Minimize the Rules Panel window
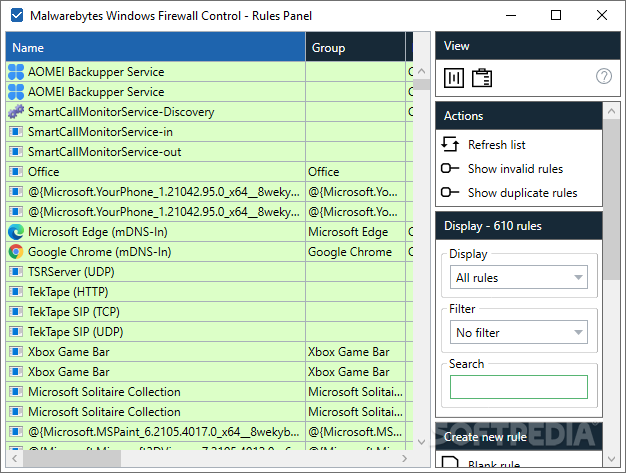626x473 pixels. pyautogui.click(x=511, y=15)
